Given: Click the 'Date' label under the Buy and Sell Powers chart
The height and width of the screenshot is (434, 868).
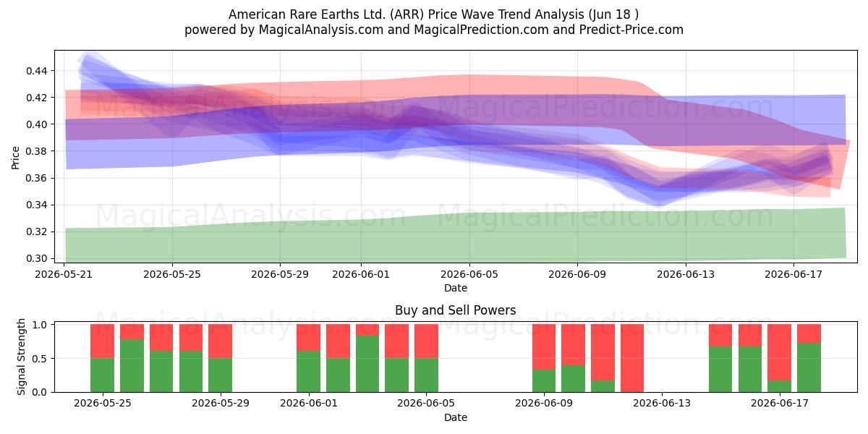Looking at the screenshot, I should click(456, 417).
